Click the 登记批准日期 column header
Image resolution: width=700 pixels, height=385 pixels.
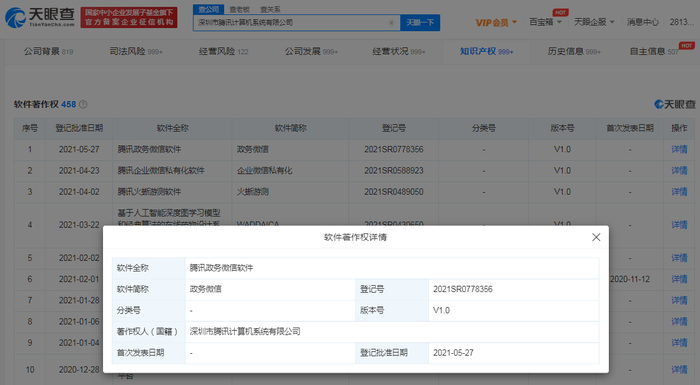(79, 128)
